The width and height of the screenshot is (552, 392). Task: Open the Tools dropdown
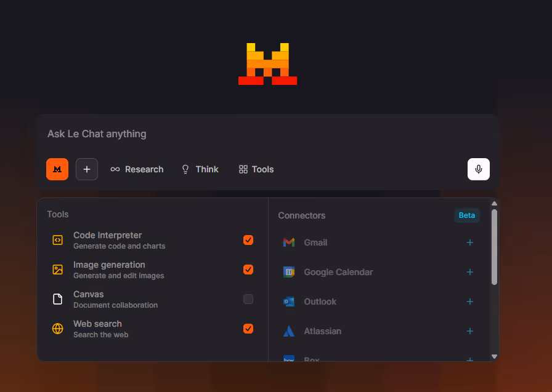256,169
